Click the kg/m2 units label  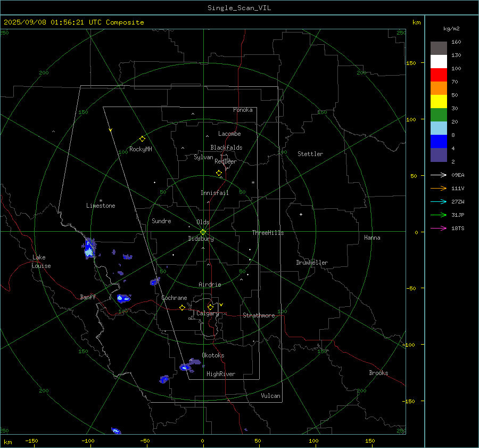coord(451,29)
